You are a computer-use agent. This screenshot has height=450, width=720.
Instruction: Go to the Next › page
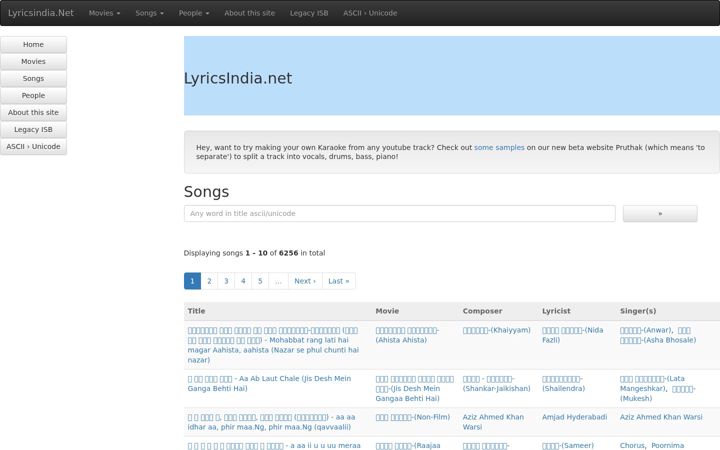(305, 281)
